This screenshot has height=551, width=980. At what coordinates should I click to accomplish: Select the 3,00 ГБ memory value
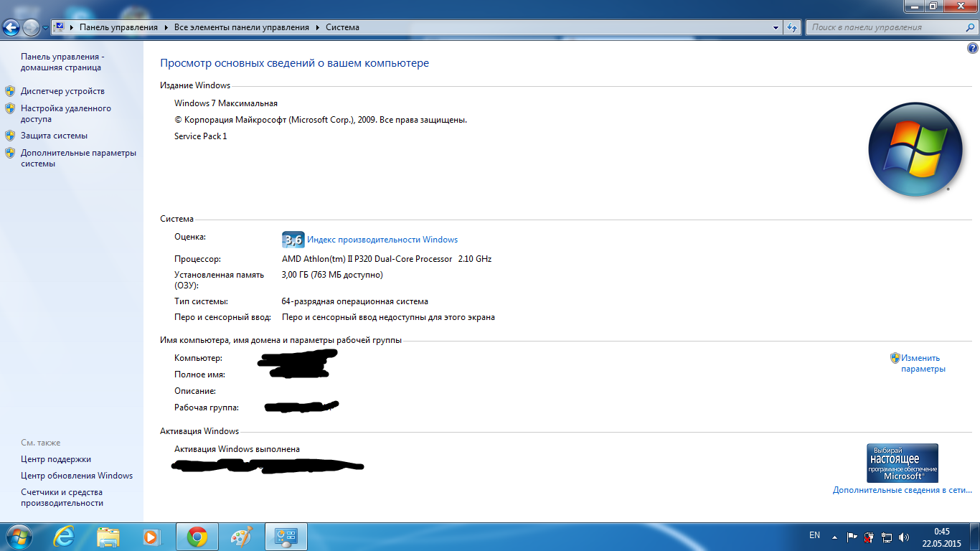(332, 275)
